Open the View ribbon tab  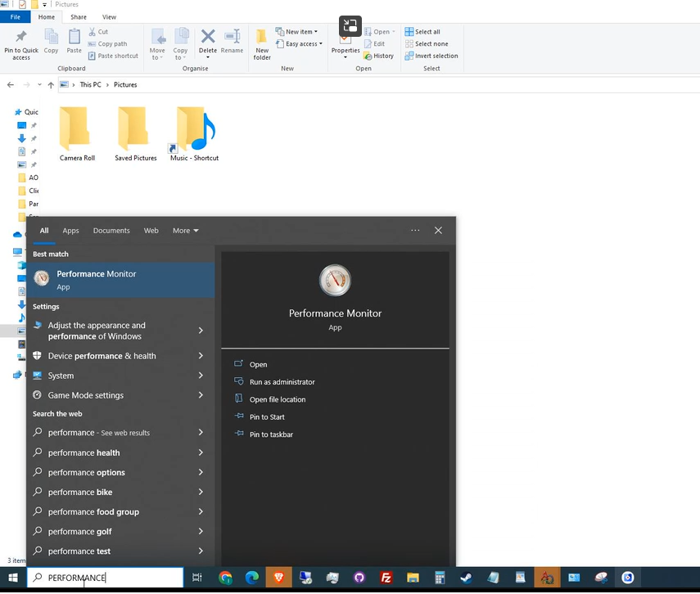[x=109, y=16]
